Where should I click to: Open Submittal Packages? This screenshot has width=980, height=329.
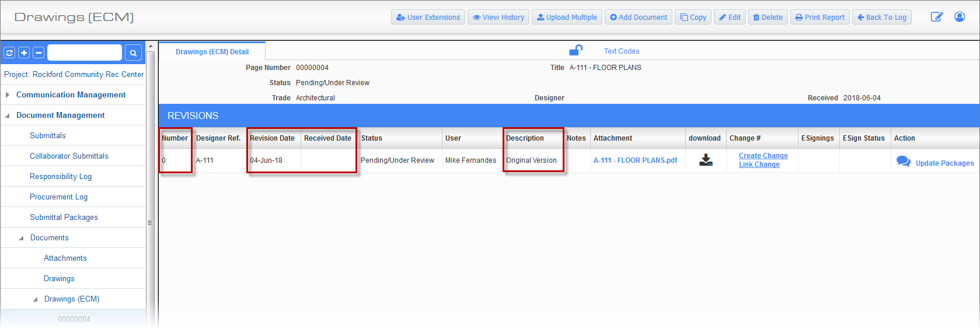coord(64,217)
